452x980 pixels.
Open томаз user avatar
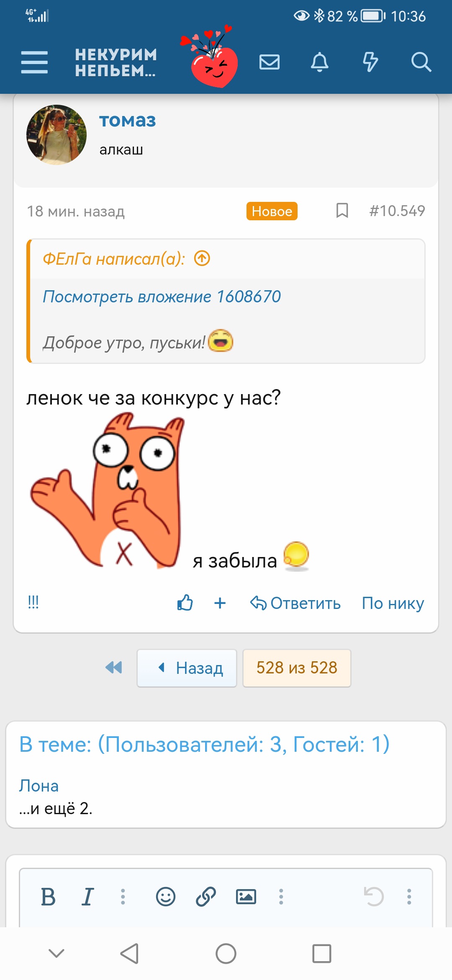[56, 135]
